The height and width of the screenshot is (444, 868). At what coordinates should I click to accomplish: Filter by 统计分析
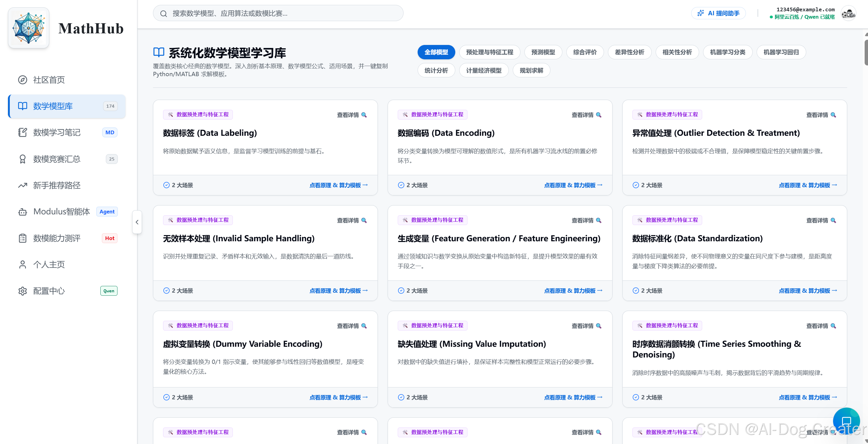pos(436,70)
